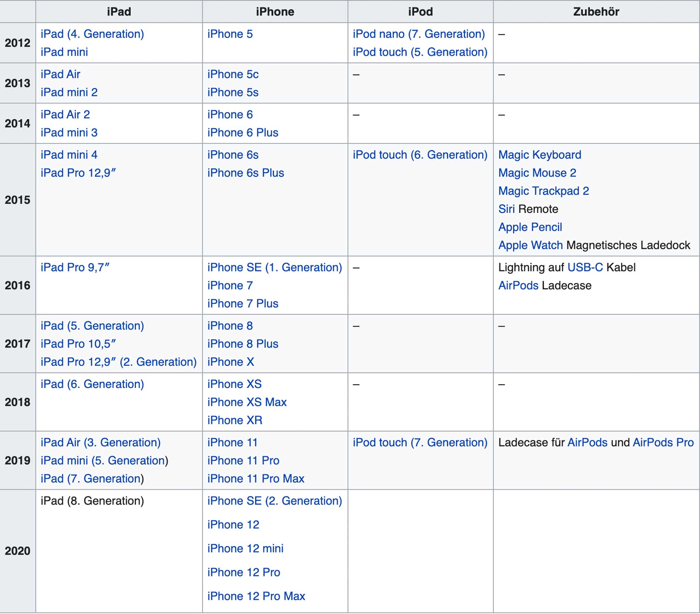700x614 pixels.
Task: Open iPad Pro 12,9″ (2. Generation) link
Action: pos(119,362)
